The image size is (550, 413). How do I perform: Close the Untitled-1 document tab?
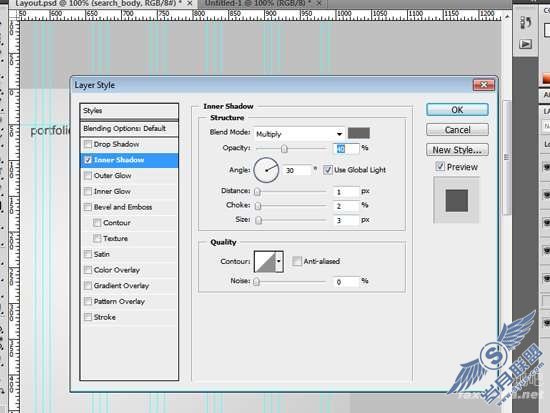tap(319, 4)
